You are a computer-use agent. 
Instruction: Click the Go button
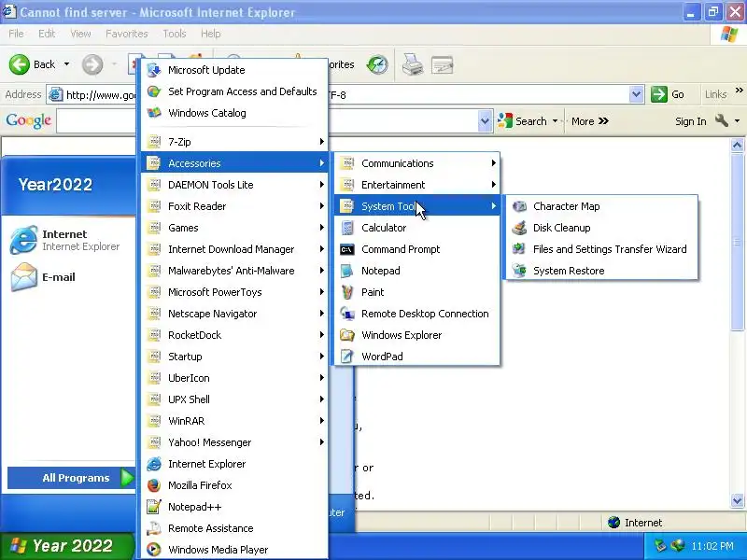(x=668, y=94)
